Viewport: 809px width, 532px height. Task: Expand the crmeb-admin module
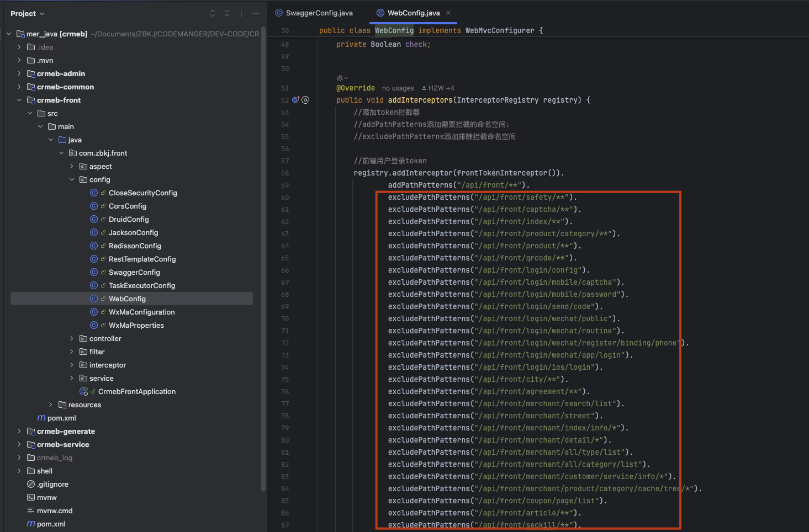(x=19, y=73)
